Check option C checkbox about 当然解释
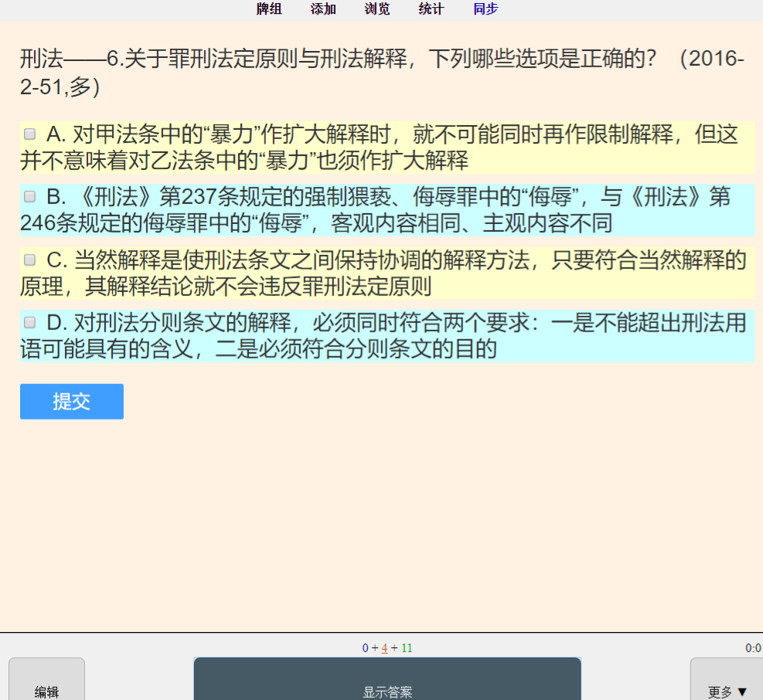763x700 pixels. coord(29,260)
